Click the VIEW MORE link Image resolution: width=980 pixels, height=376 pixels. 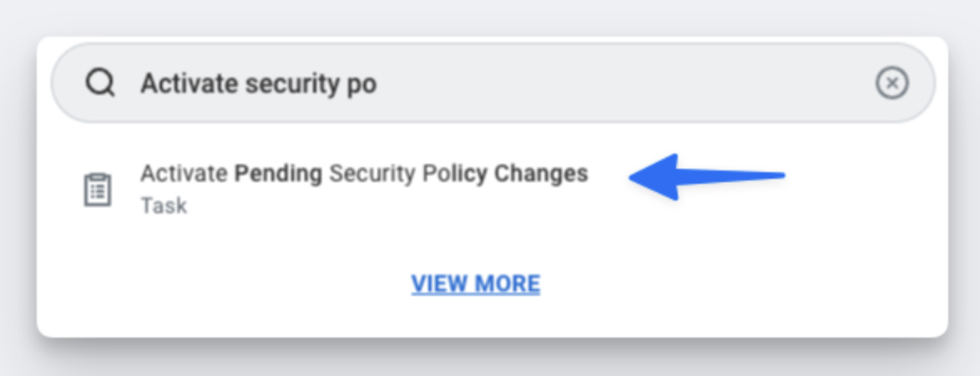(476, 284)
